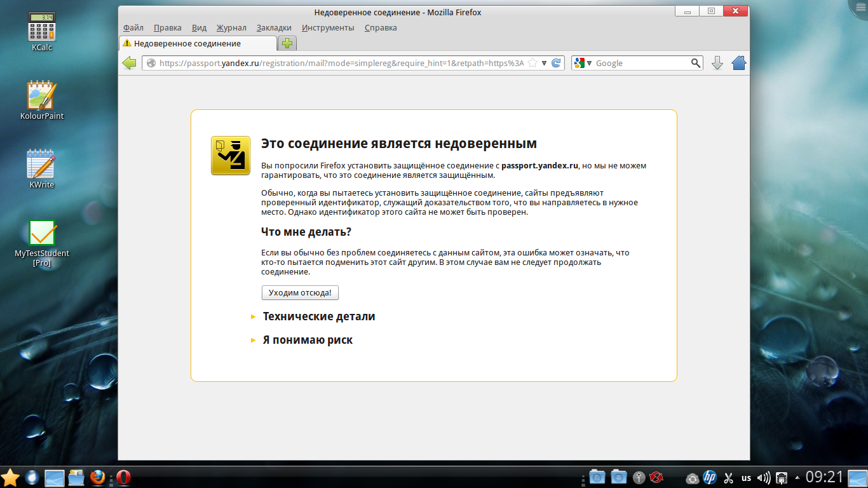
Task: Click the Opera icon in the taskbar
Action: pos(123,477)
